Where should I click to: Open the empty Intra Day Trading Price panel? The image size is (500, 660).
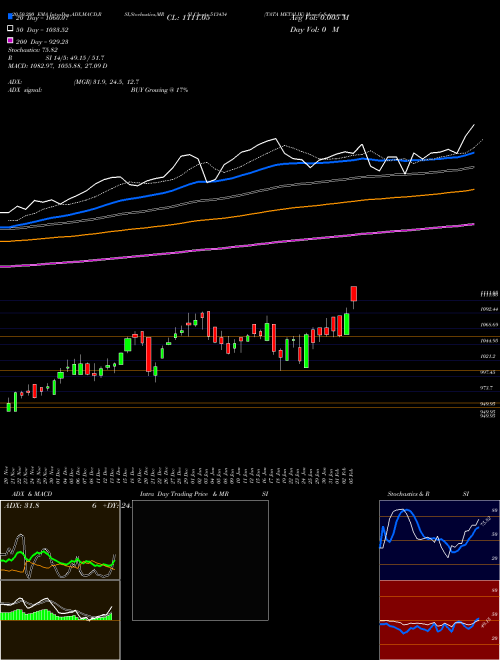200,560
